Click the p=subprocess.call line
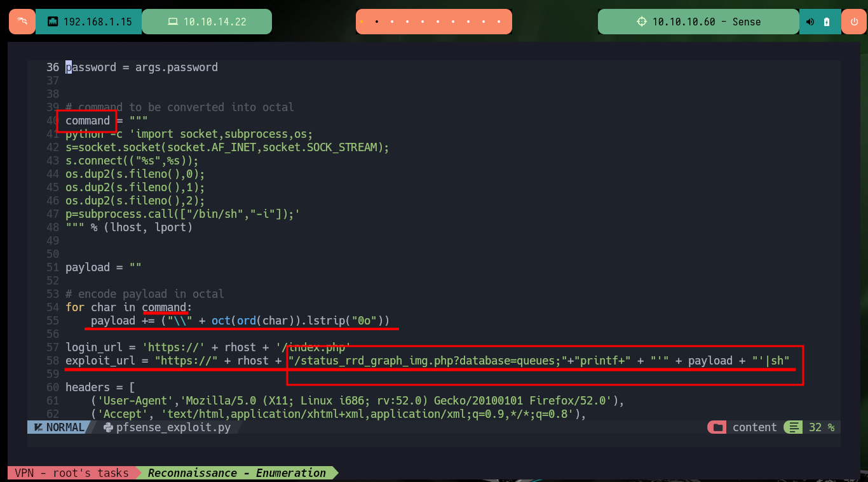The image size is (868, 482). tap(183, 214)
